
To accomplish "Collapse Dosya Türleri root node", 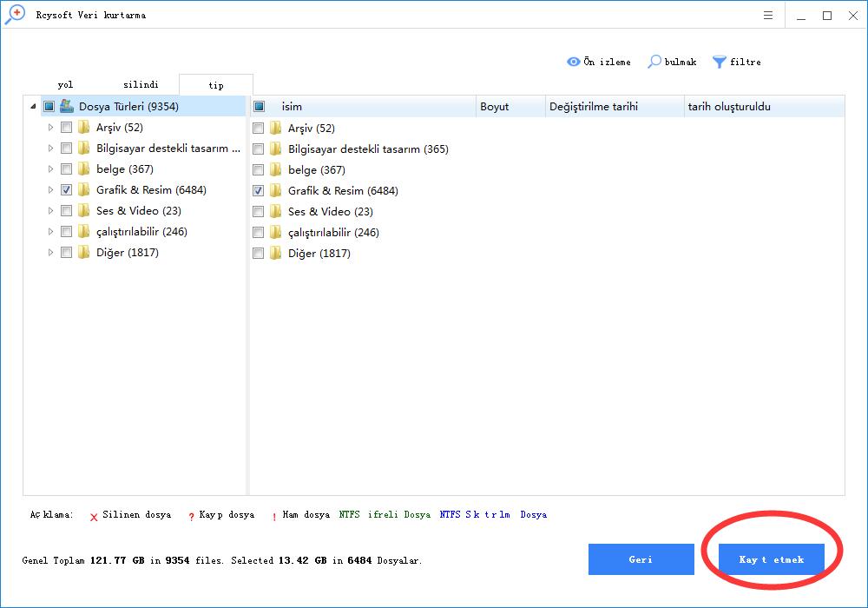I will (x=33, y=106).
